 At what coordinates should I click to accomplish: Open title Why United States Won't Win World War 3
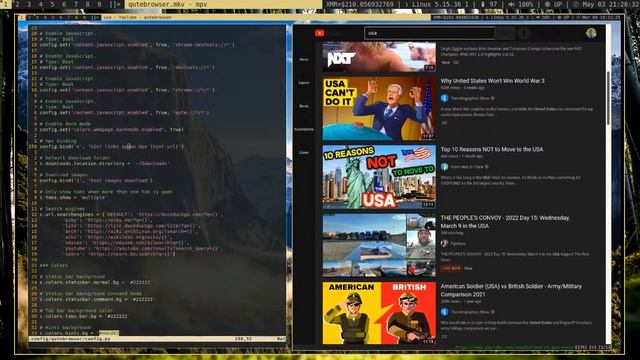492,81
